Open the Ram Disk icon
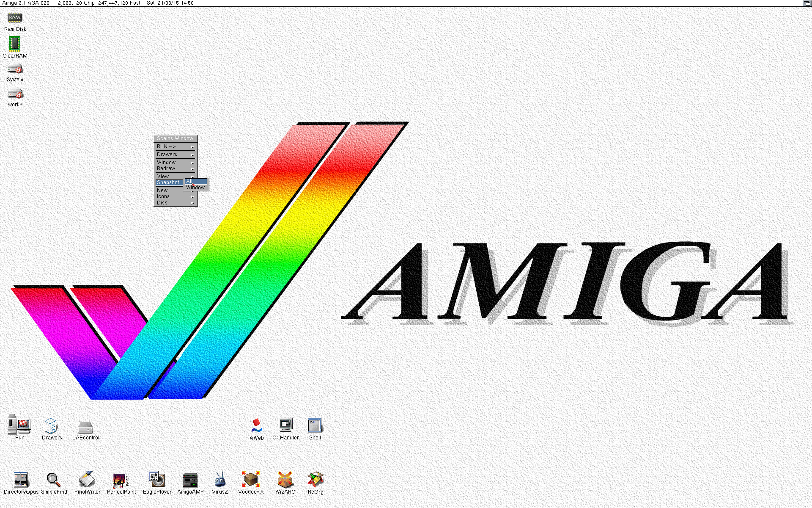 15,18
